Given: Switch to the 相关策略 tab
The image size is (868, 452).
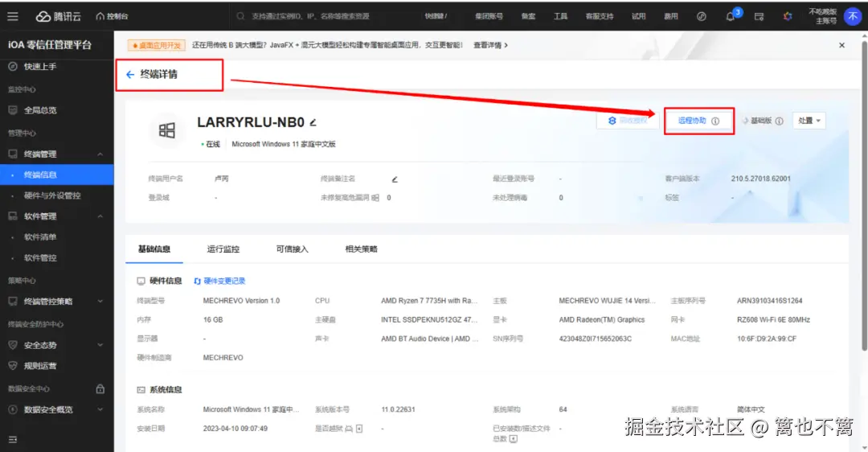Looking at the screenshot, I should [362, 249].
